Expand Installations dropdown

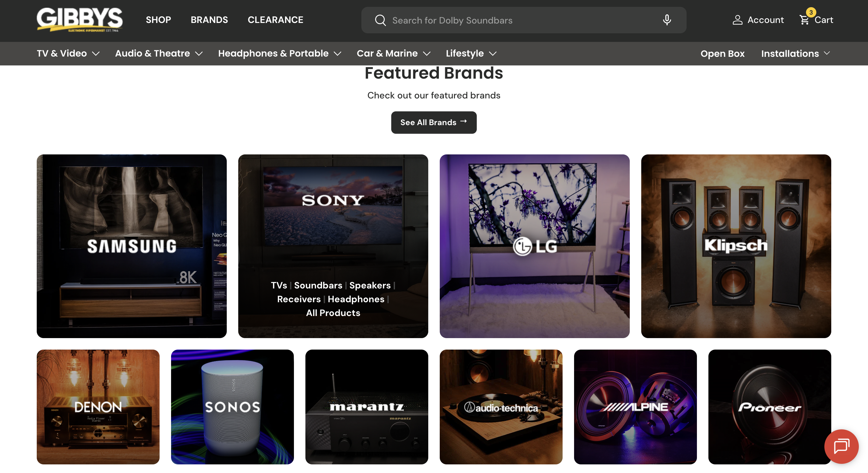796,54
